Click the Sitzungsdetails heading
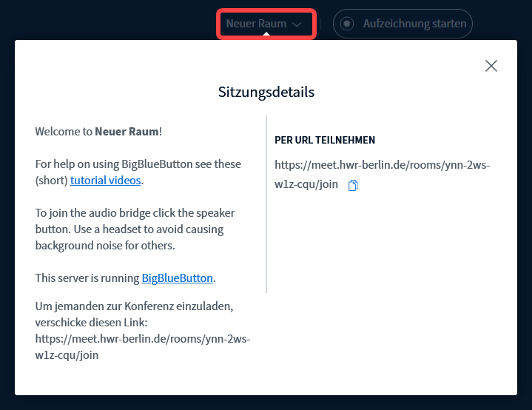Image resolution: width=532 pixels, height=410 pixels. point(266,93)
